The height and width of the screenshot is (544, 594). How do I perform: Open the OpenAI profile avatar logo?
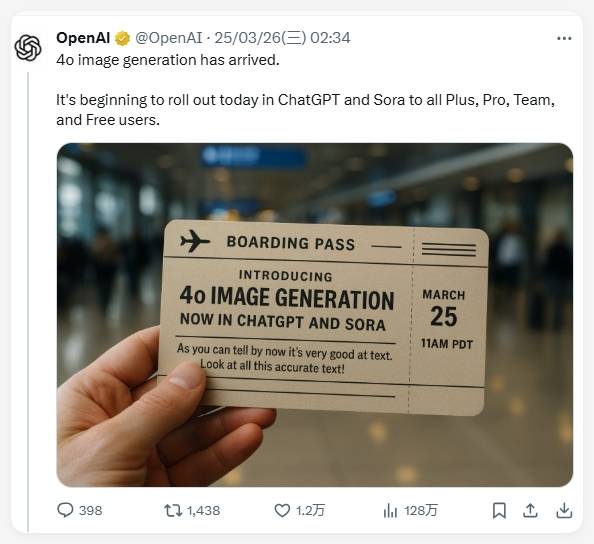click(28, 48)
